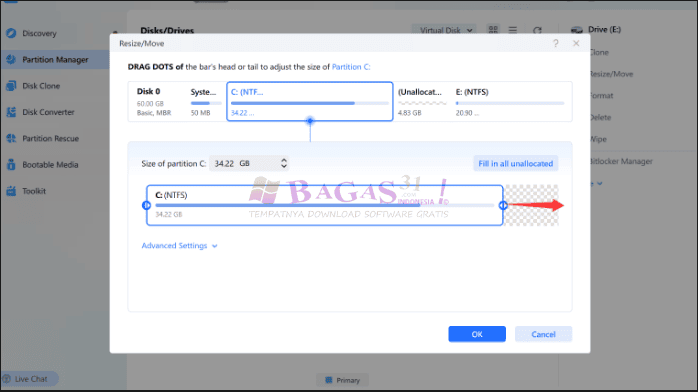698x392 pixels.
Task: Confirm with the OK button
Action: pos(477,334)
